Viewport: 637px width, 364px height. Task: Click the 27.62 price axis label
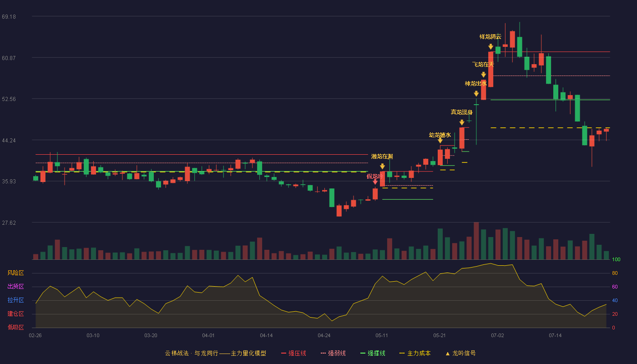9,222
